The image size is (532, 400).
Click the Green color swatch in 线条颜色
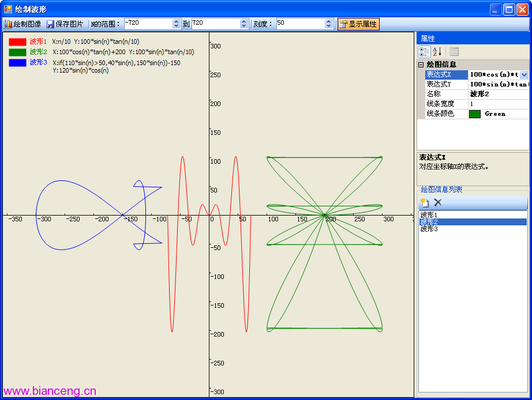point(475,114)
